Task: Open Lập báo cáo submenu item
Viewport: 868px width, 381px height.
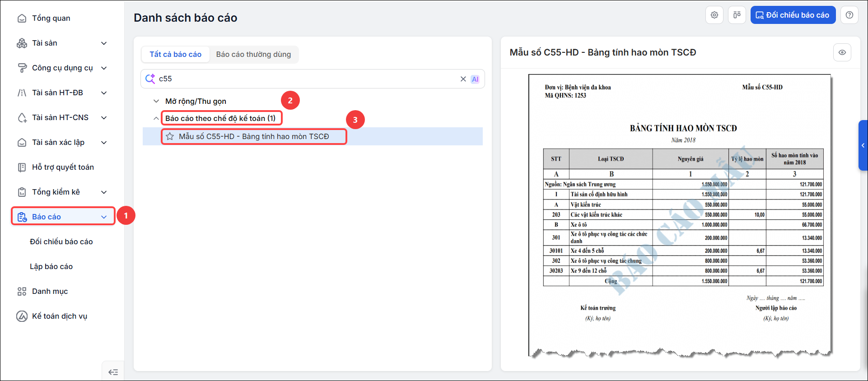Action: (51, 266)
